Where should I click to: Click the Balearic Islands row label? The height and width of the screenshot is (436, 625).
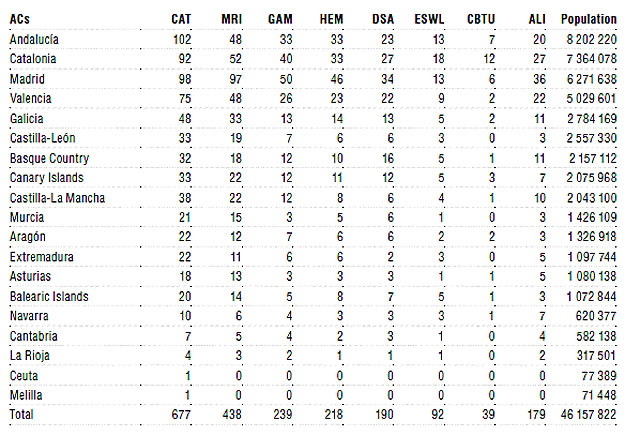(49, 297)
